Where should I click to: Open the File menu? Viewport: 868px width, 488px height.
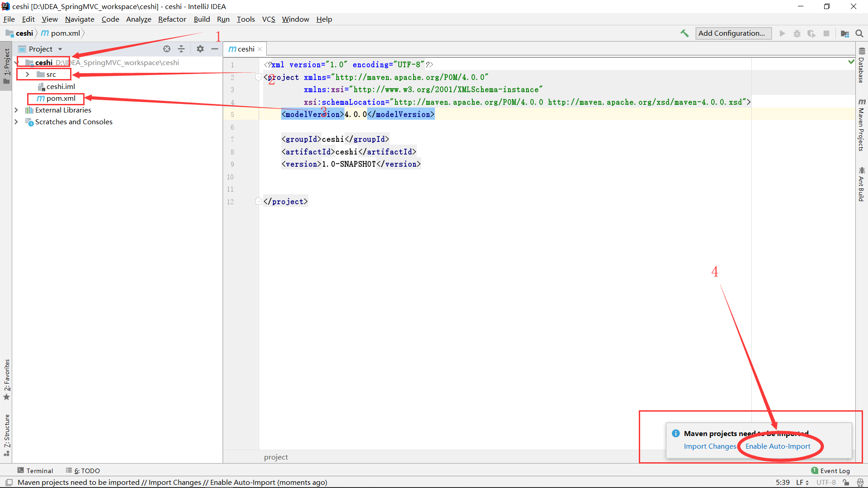pyautogui.click(x=9, y=19)
